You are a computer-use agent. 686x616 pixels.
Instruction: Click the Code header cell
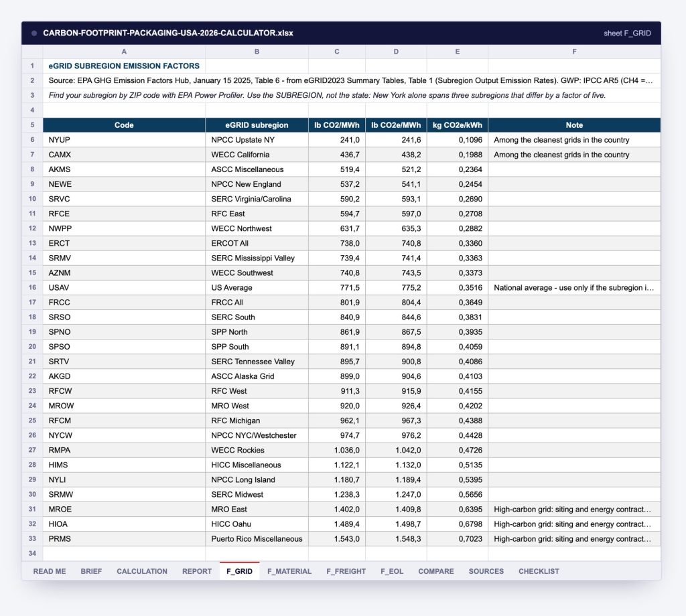click(x=124, y=125)
